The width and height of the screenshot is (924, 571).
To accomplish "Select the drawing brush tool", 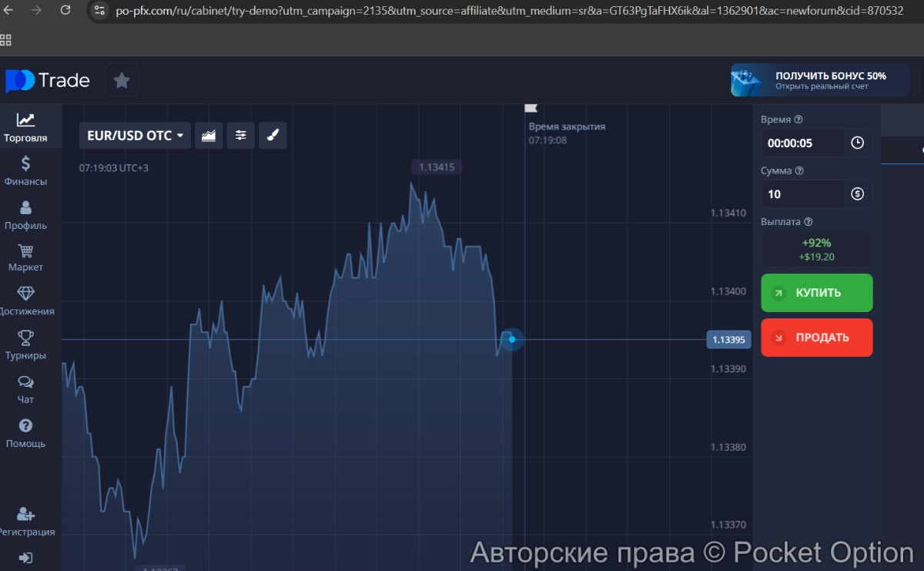I will pos(273,136).
